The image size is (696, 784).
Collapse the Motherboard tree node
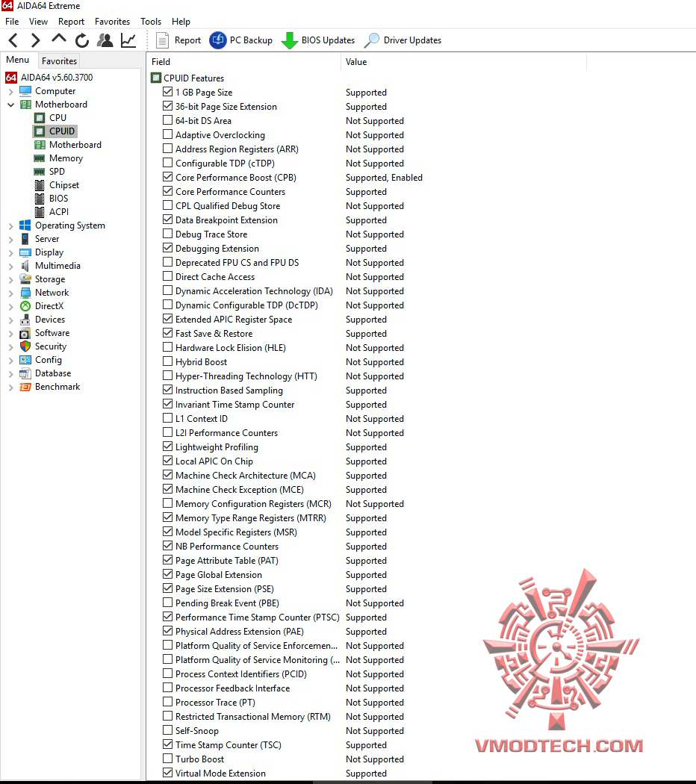(x=10, y=105)
